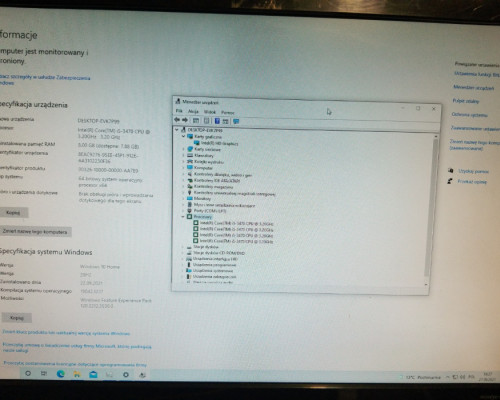
Task: Open the Akcja menu in Device Manager
Action: coord(193,111)
